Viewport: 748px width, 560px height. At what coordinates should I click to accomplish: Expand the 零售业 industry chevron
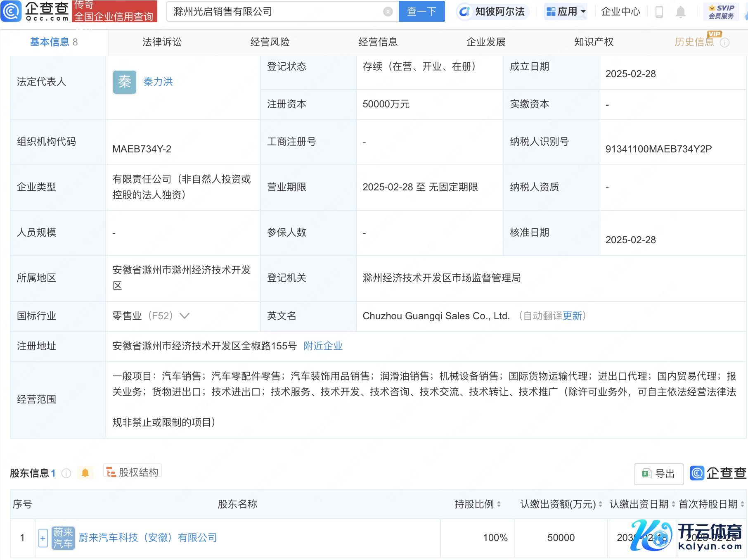185,316
